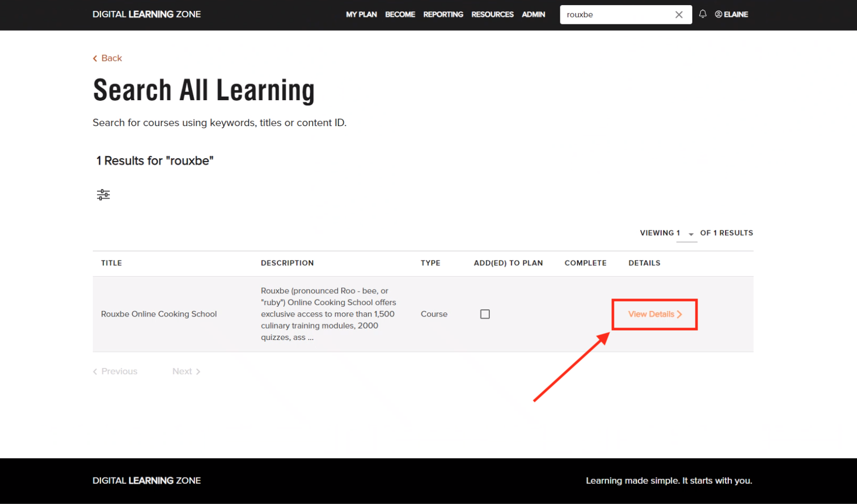Open the Elaine user profile menu
The image size is (857, 504).
(731, 15)
